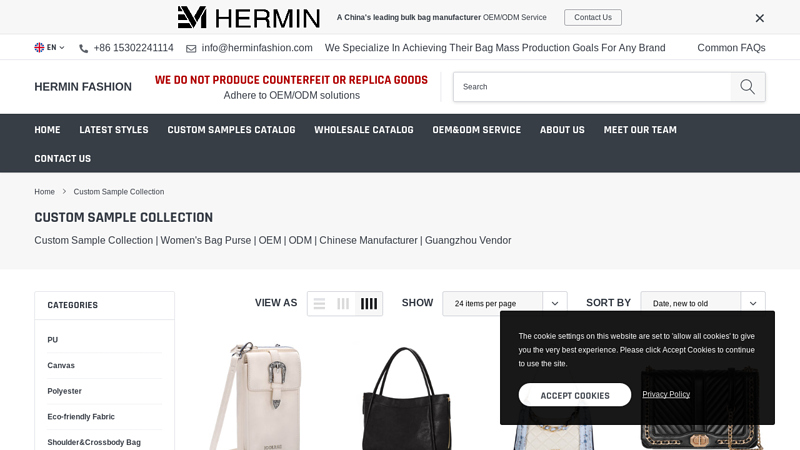The height and width of the screenshot is (450, 800).
Task: Click the search magnifier icon
Action: 747,87
